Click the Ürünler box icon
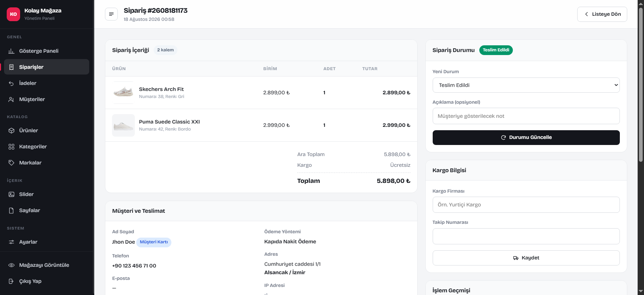The image size is (644, 295). [11, 131]
